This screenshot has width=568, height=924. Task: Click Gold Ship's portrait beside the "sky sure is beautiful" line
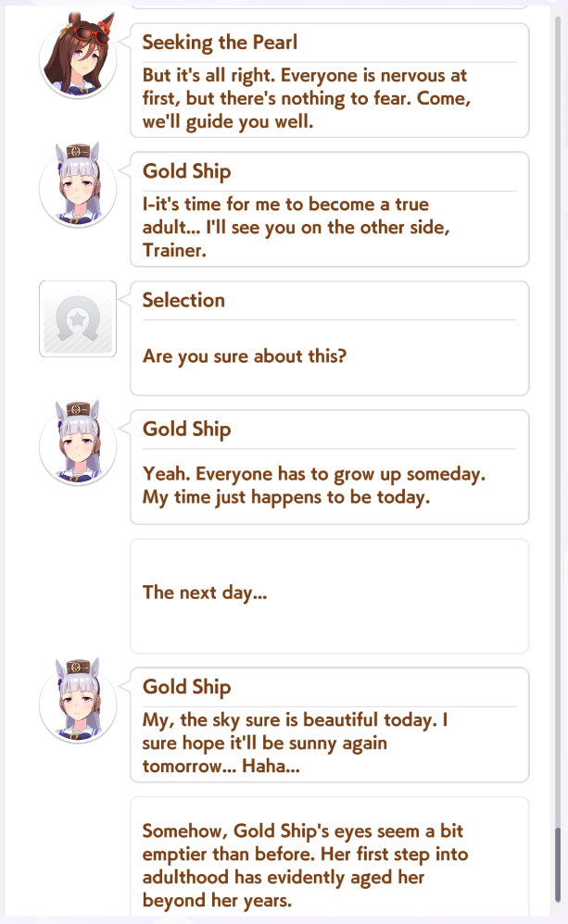tap(78, 705)
